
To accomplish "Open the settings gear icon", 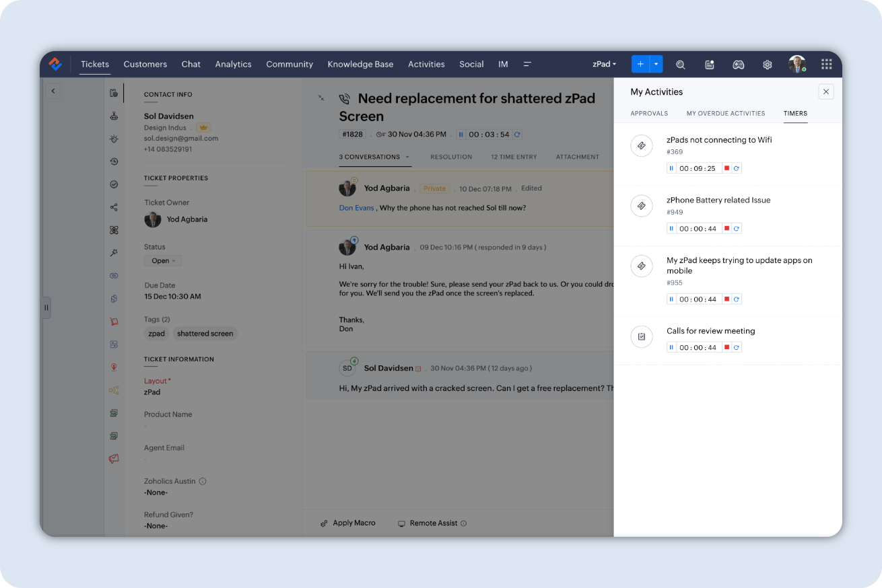I will tap(767, 65).
